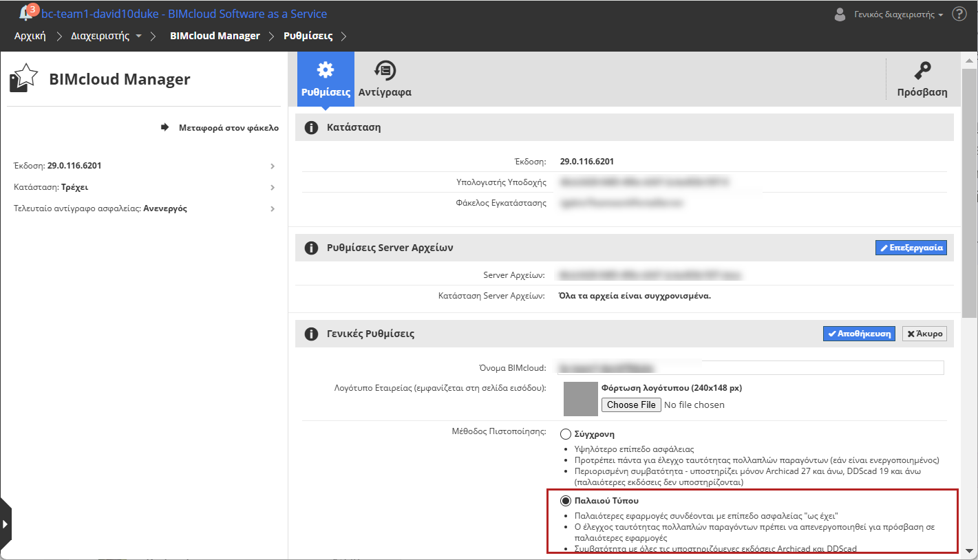The width and height of the screenshot is (978, 560).
Task: Switch to the Ρυθμίσεις tab
Action: [326, 79]
